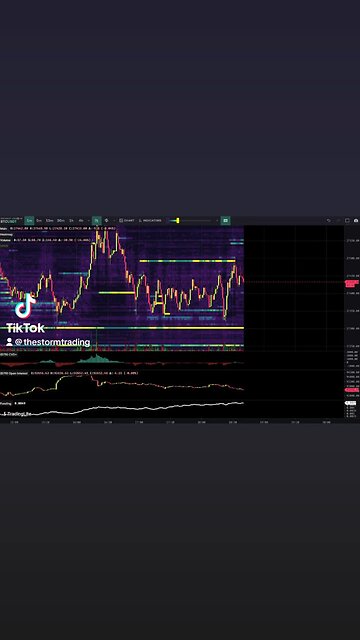
Task: Select the 4h timeframe button
Action: coord(81,220)
